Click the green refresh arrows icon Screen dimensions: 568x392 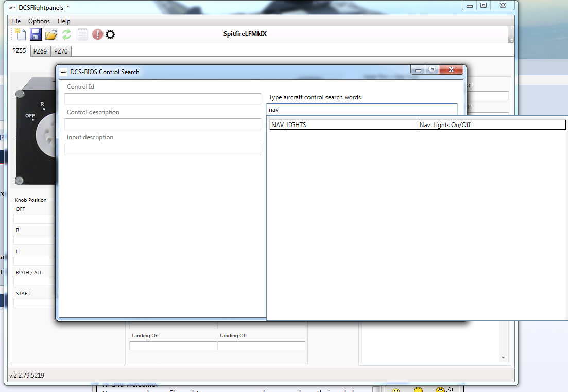[66, 34]
